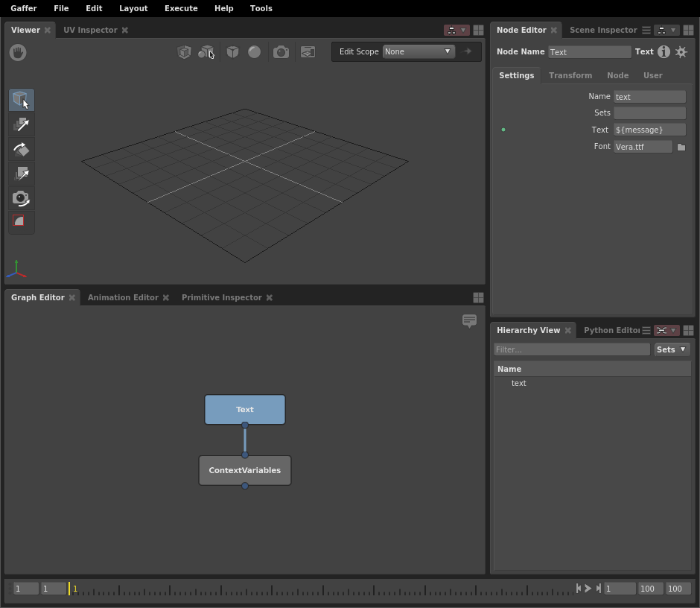Open the camera settings icon in Viewer toolbar
Viewport: 700px width, 608px height.
click(x=281, y=52)
